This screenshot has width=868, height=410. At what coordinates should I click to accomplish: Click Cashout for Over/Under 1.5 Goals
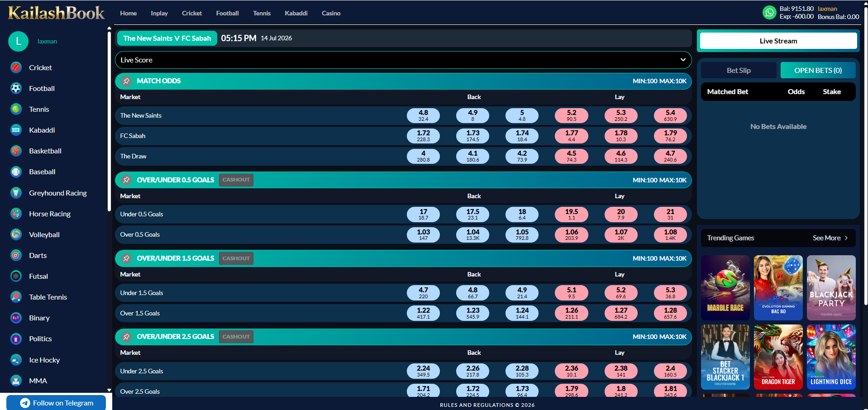[x=236, y=258]
